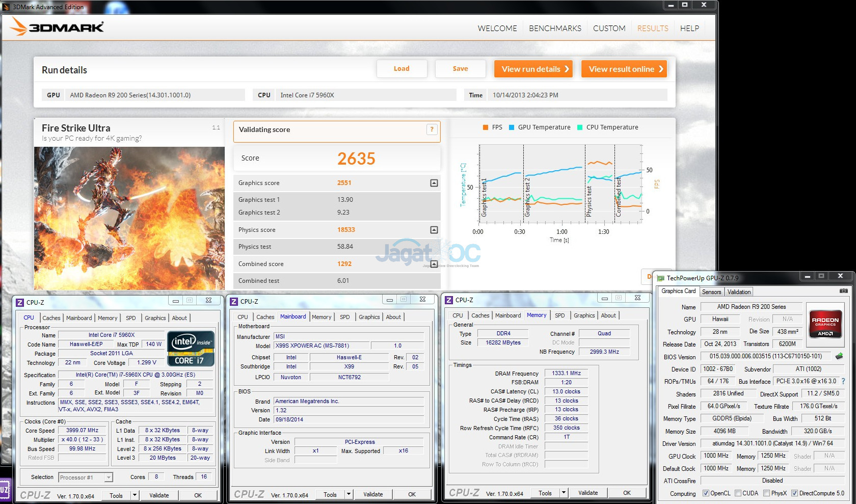Open the BENCHMARKS tab in 3DMark
The height and width of the screenshot is (504, 856).
click(555, 29)
